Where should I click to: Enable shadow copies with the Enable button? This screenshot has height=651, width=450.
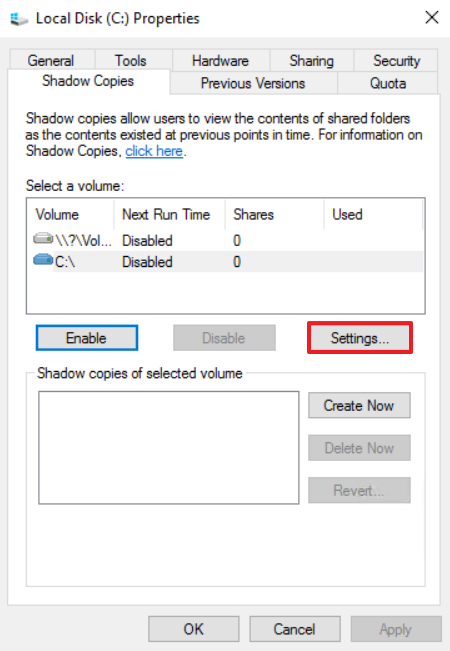(87, 338)
